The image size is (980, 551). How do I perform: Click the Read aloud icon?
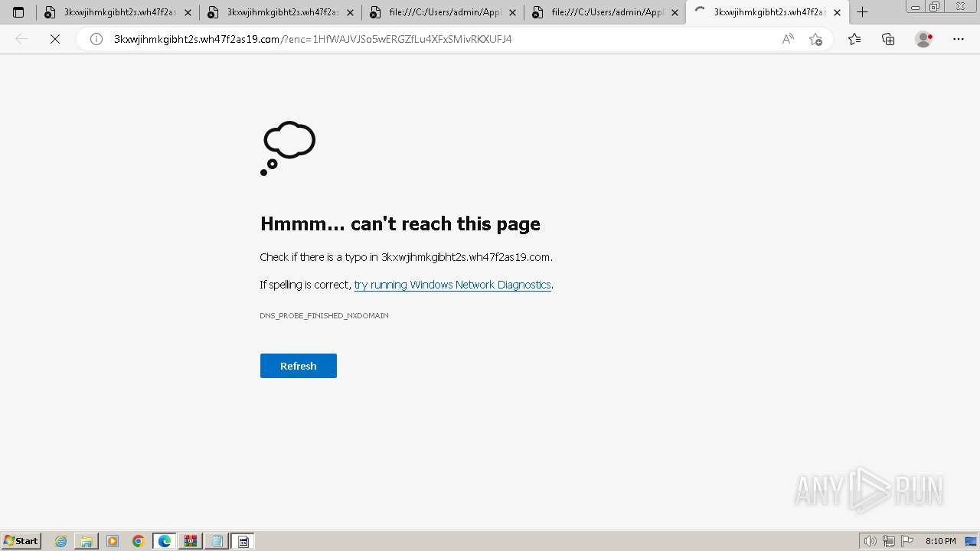(788, 39)
